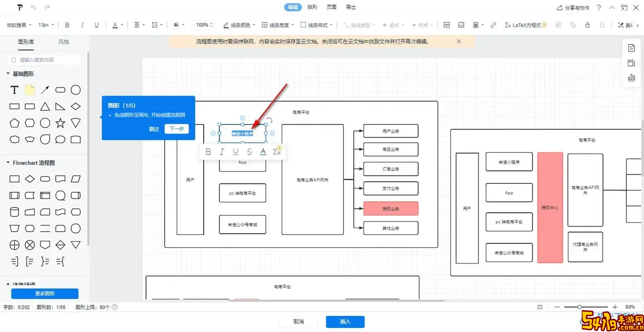Viewport: 644px width, 332px height.
Task: Select the speech bubble shape
Action: (x=61, y=139)
